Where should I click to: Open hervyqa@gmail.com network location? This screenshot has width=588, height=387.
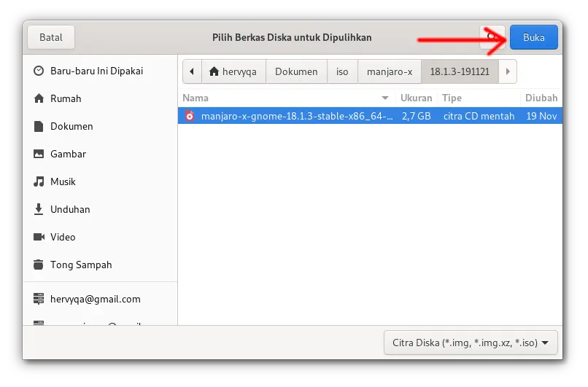[x=100, y=299]
